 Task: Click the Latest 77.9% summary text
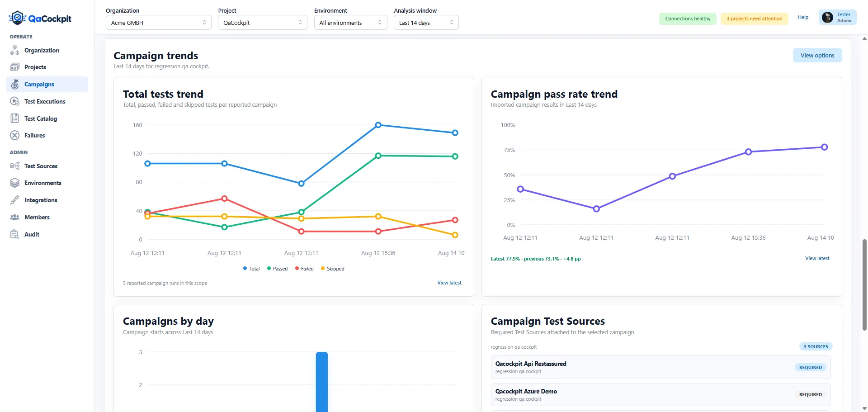click(x=536, y=259)
